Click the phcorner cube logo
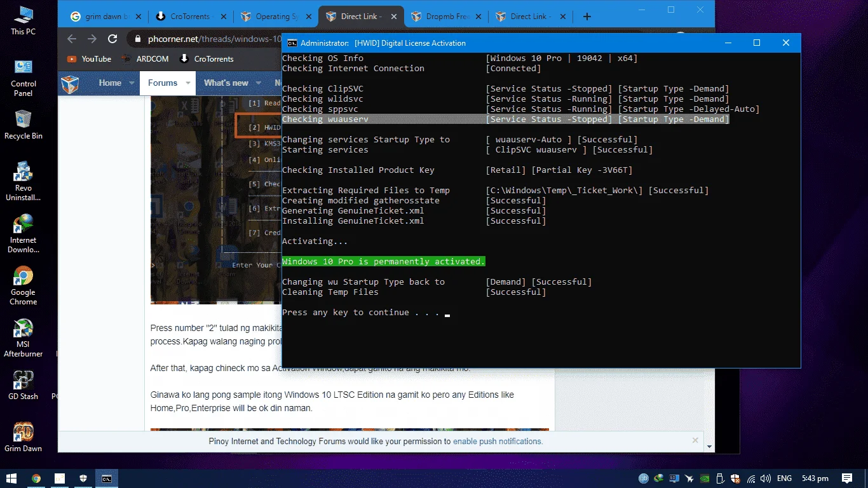Viewport: 868px width, 488px height. point(70,84)
